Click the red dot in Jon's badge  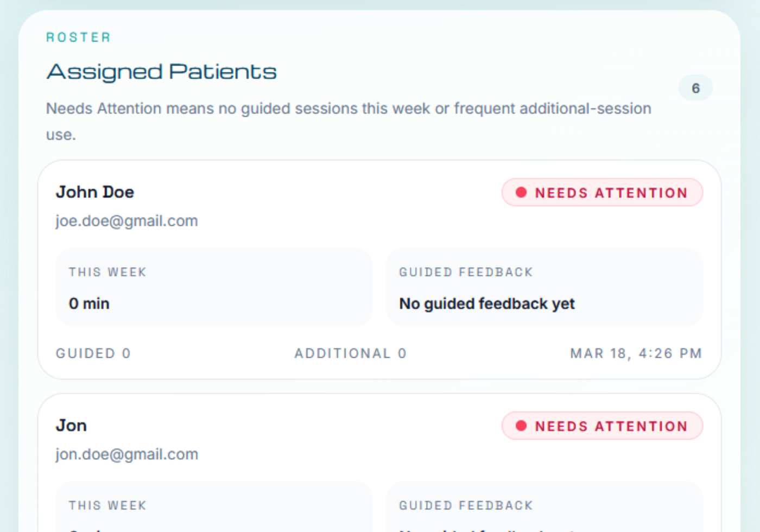(521, 426)
